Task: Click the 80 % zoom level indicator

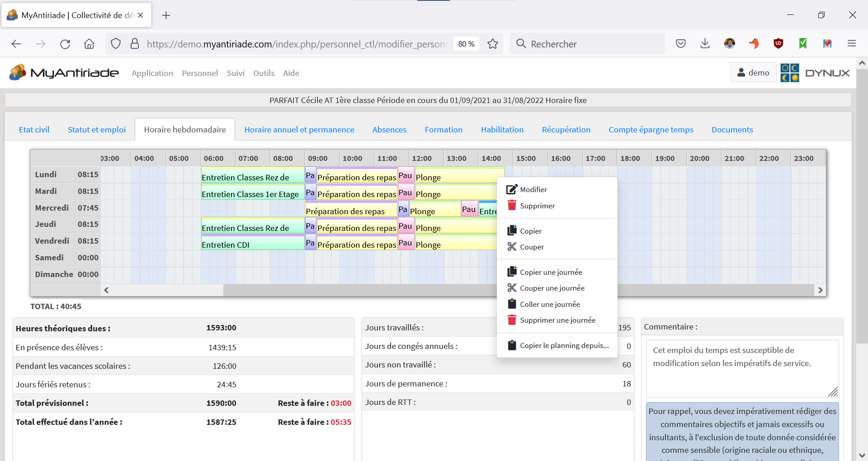Action: click(x=466, y=44)
